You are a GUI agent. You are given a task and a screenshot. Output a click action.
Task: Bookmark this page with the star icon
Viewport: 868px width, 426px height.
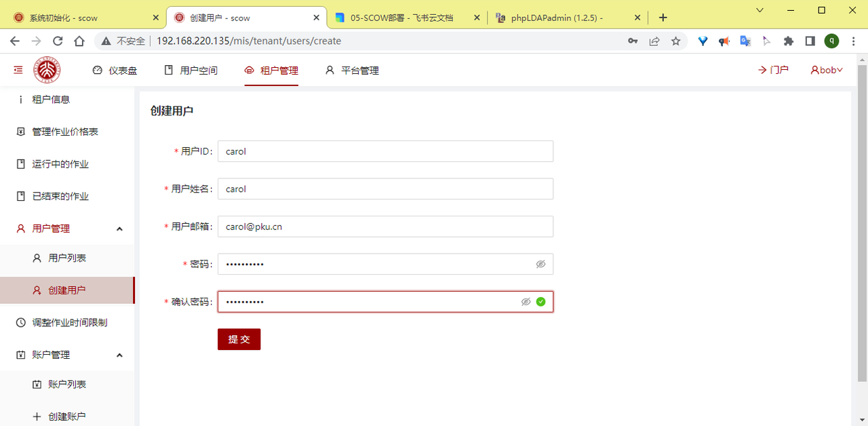675,41
